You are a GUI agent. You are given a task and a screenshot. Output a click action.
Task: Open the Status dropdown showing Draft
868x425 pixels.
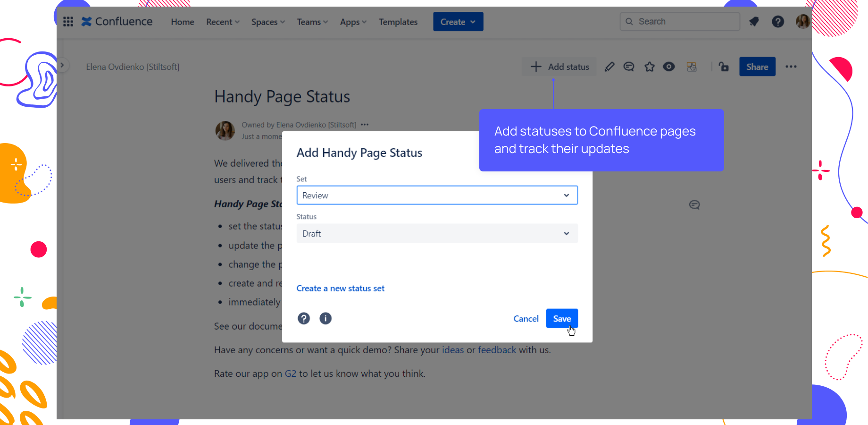pos(566,233)
